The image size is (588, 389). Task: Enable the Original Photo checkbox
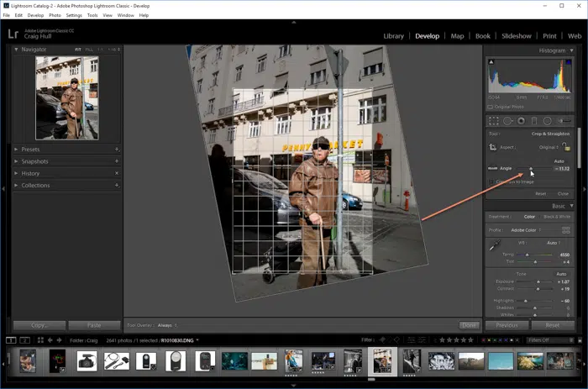pos(490,107)
